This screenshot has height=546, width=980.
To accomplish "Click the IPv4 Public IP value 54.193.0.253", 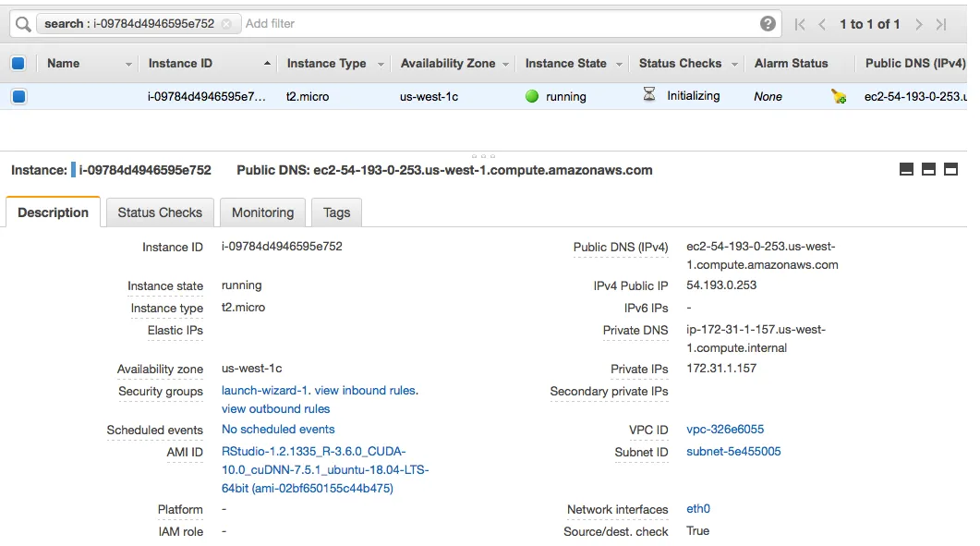I will [x=721, y=285].
